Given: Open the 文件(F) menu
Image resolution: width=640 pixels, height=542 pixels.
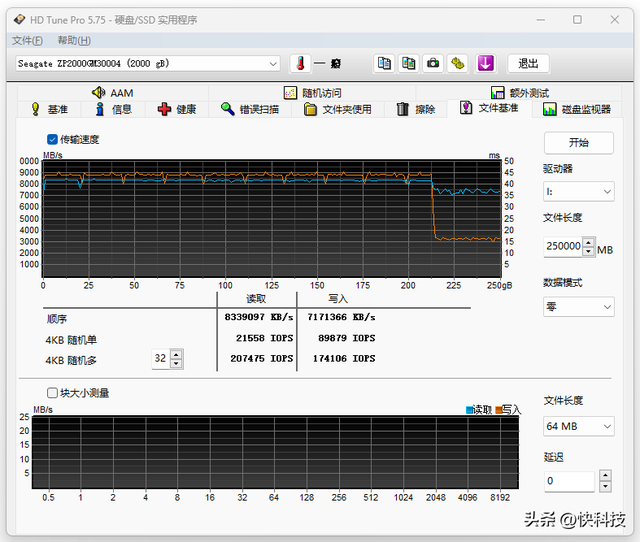Looking at the screenshot, I should 27,40.
